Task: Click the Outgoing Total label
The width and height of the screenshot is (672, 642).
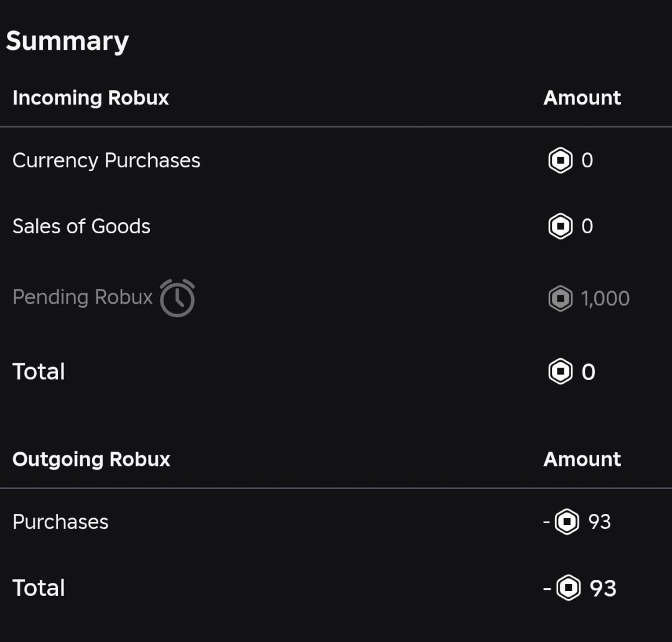Action: point(39,588)
